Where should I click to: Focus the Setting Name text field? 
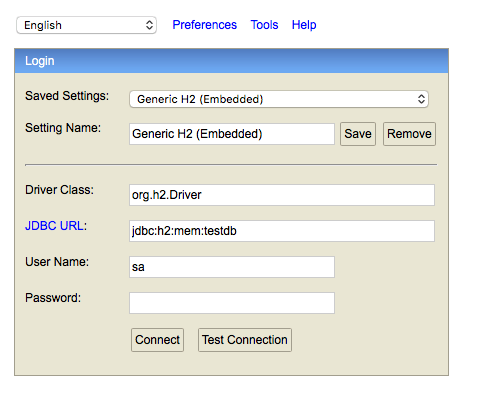232,134
